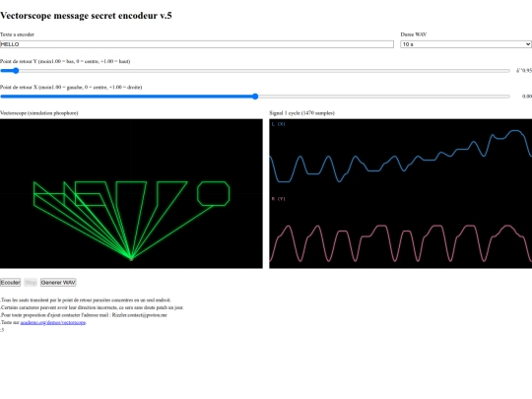Click the Y return point value readout
The width and height of the screenshot is (532, 399).
[524, 71]
